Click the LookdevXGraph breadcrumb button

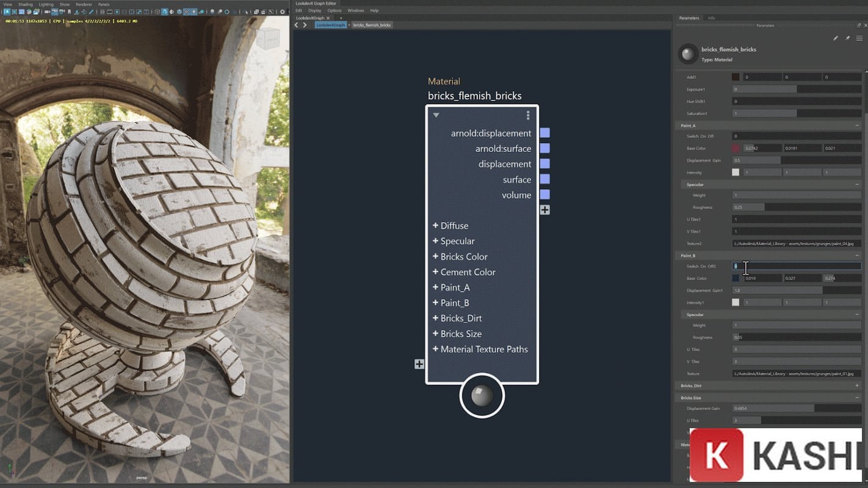[330, 25]
